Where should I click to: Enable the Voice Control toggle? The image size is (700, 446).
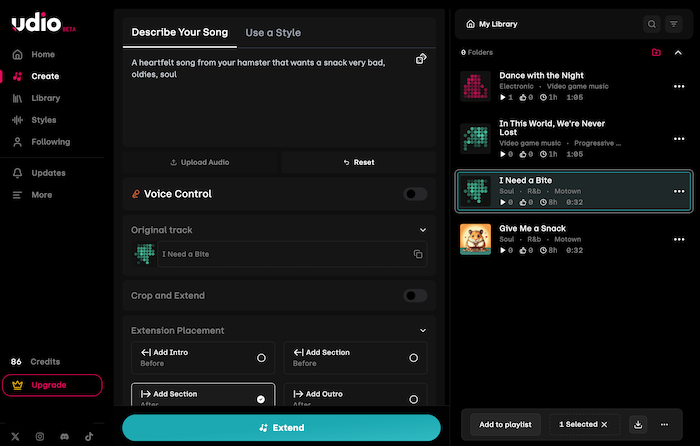(x=415, y=194)
